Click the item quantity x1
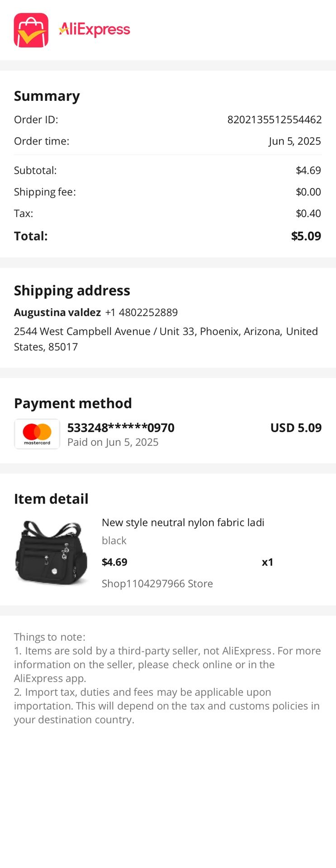The image size is (336, 868). coord(268,562)
